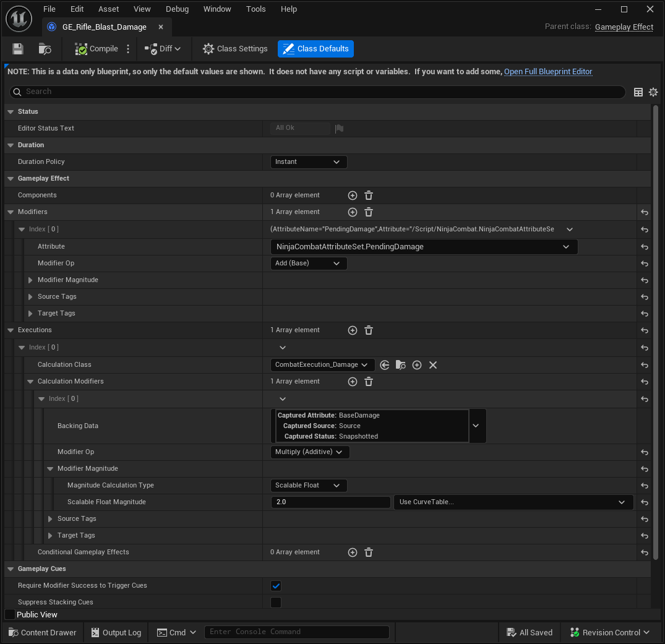Open the Asset menu

click(x=108, y=9)
